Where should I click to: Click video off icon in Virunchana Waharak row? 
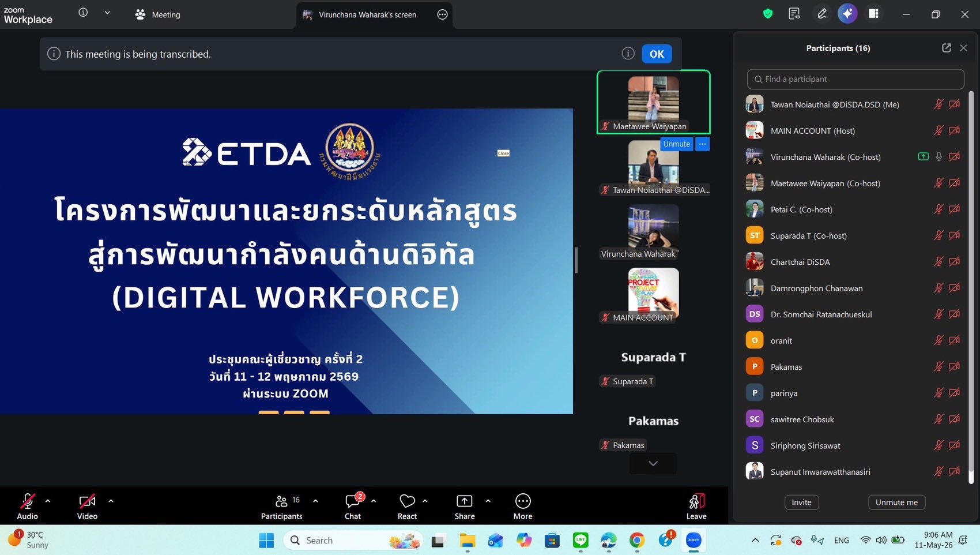(955, 157)
